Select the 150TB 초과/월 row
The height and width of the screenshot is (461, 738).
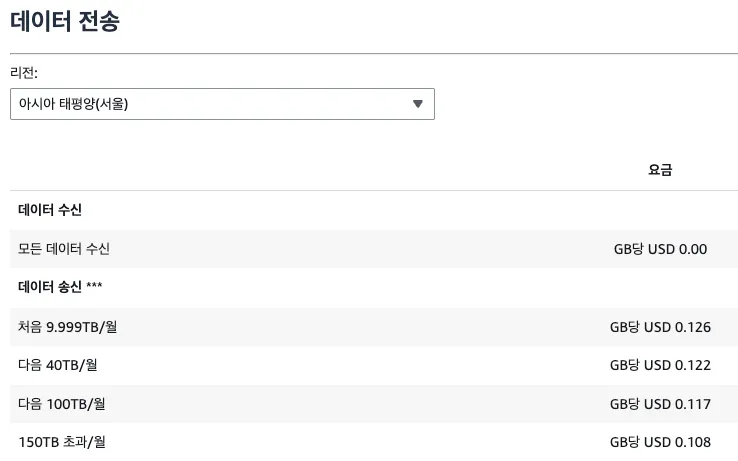pos(374,442)
